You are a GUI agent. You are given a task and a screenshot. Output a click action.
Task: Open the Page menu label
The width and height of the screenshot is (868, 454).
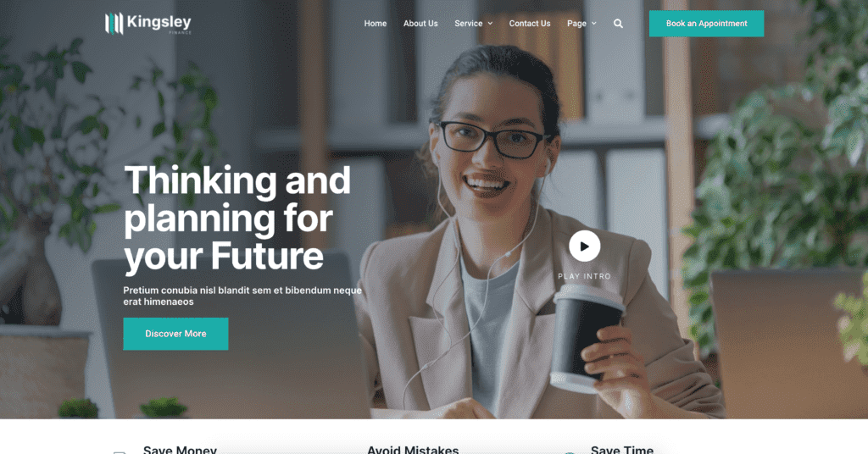(x=576, y=23)
